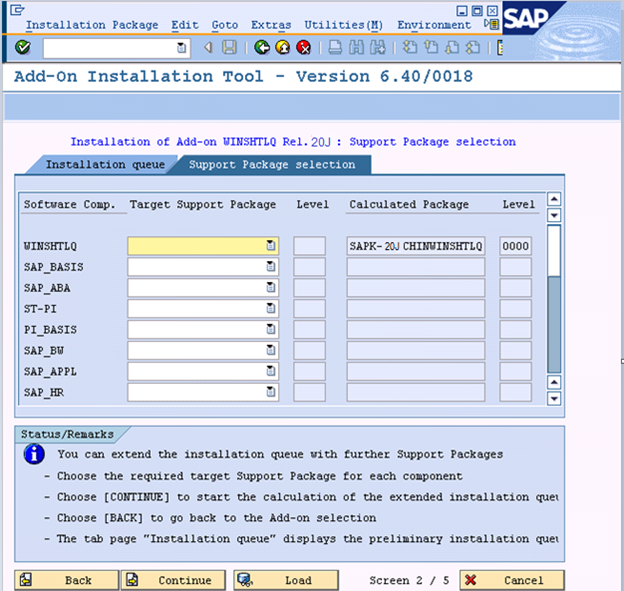Click the Print icon in toolbar

(335, 48)
